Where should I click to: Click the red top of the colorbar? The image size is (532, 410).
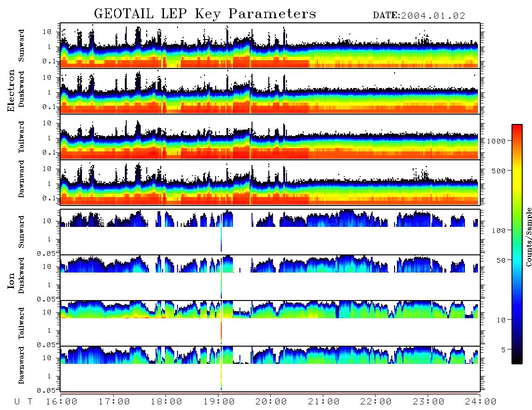[x=517, y=130]
